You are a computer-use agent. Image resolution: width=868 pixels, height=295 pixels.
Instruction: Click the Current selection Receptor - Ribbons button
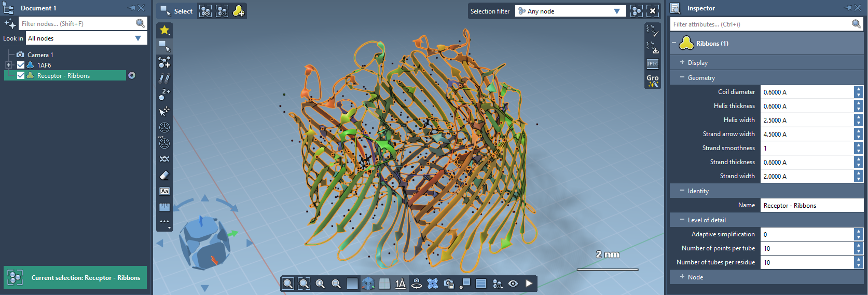[75, 277]
